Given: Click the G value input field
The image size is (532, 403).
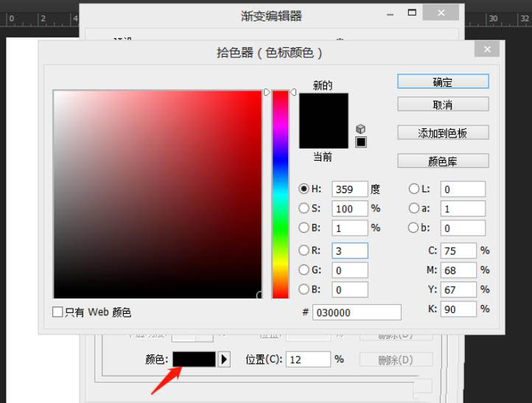Looking at the screenshot, I should [x=350, y=270].
